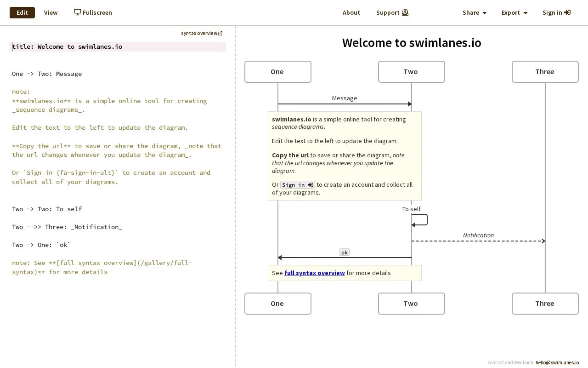Open the Share dropdown menu
The width and height of the screenshot is (588, 368).
(475, 12)
